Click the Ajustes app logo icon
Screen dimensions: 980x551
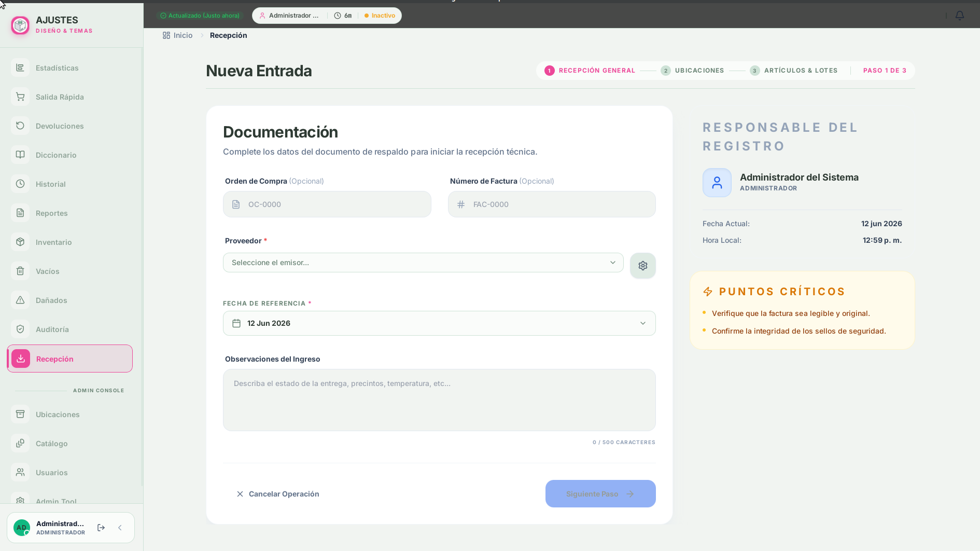coord(20,25)
